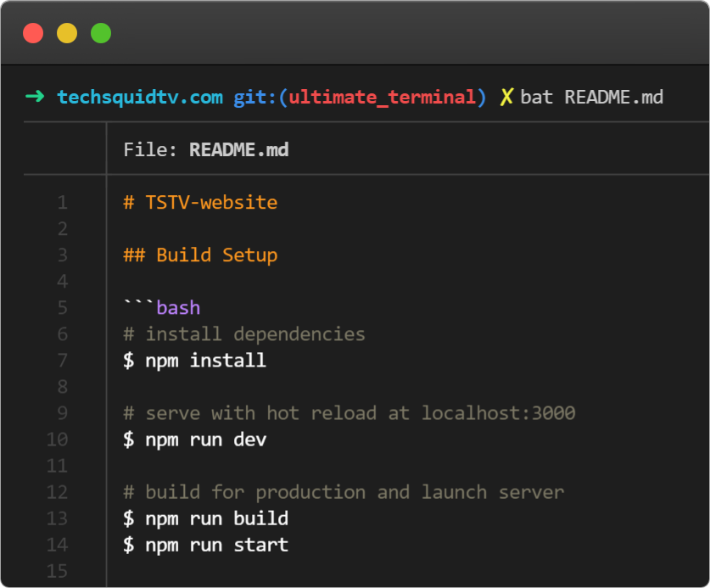Click the red close window button
The image size is (710, 588).
pos(33,33)
